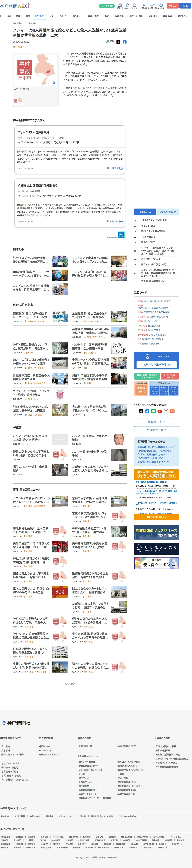192x868 pixels.
Task: Open the サービス・事業 green pill button
Action: click(107, 6)
